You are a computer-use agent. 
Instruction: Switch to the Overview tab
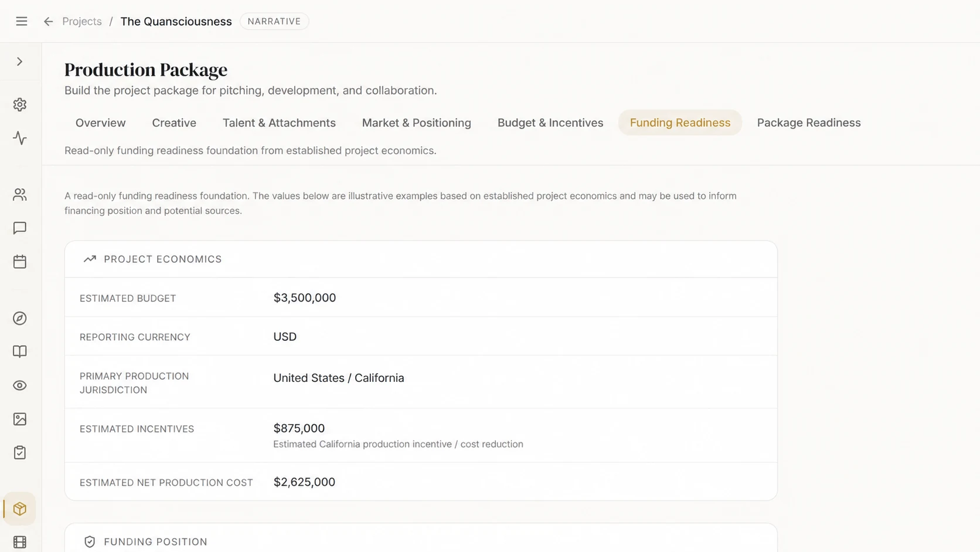pos(100,123)
